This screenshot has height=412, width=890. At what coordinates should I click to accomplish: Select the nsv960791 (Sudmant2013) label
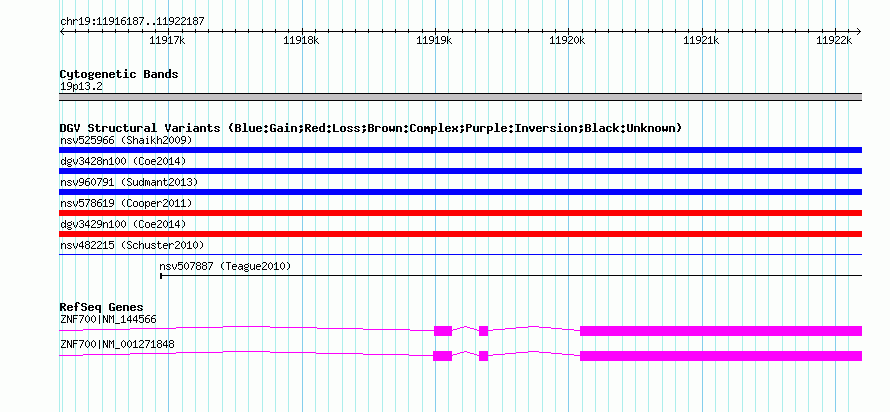129,182
